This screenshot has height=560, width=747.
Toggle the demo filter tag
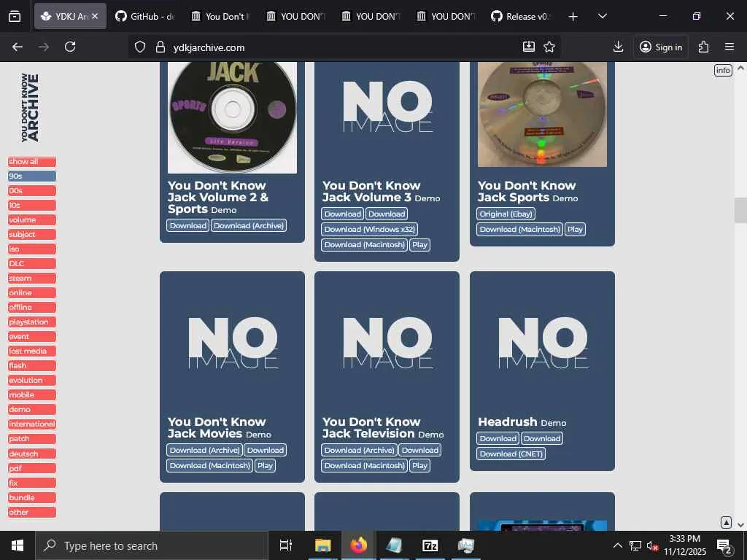point(32,410)
